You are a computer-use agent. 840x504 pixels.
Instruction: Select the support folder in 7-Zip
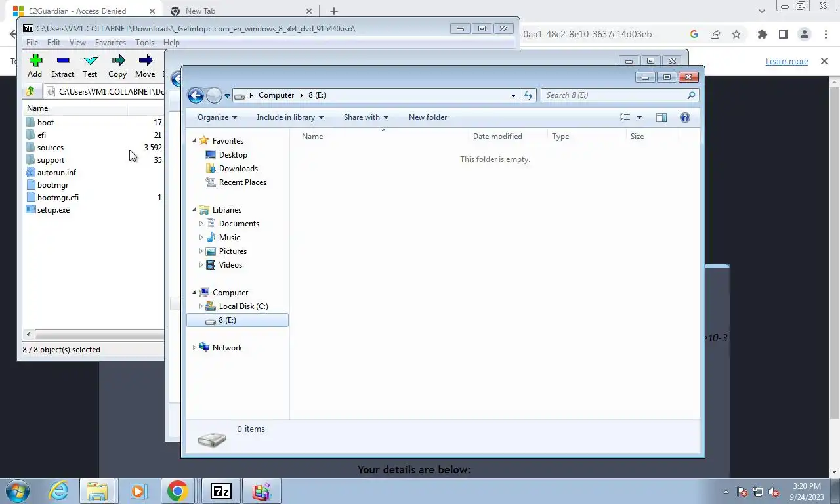51,159
